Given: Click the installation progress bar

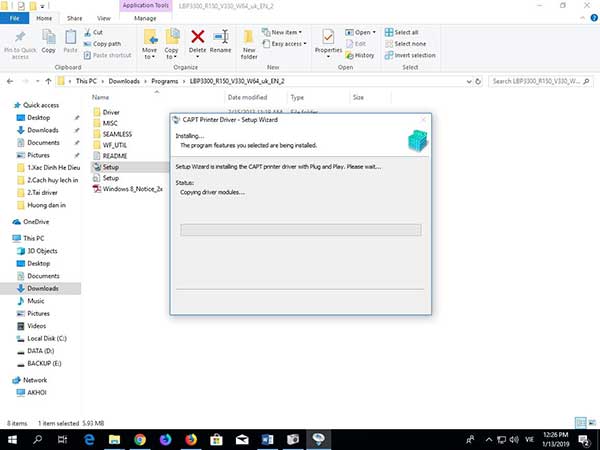Looking at the screenshot, I should (301, 230).
